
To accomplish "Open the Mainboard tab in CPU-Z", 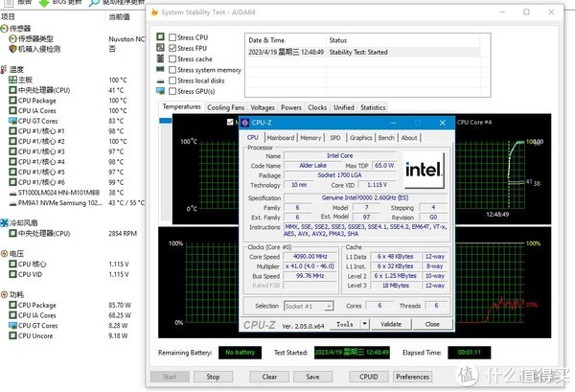I will click(x=280, y=138).
